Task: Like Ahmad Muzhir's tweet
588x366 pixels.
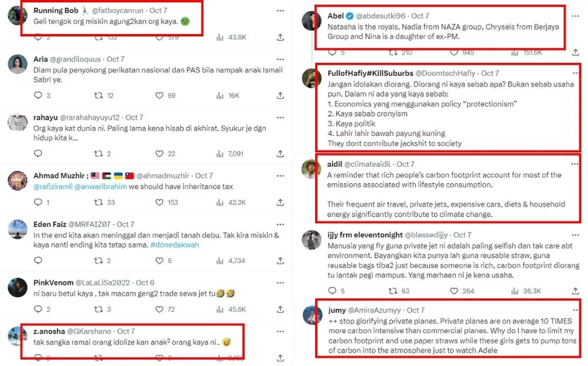Action: [156, 202]
